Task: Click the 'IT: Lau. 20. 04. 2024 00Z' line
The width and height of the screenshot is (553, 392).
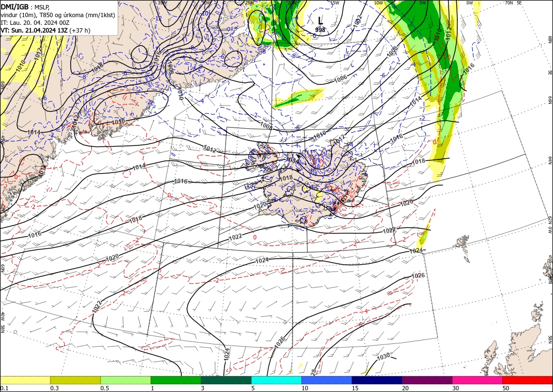Action: [35, 23]
